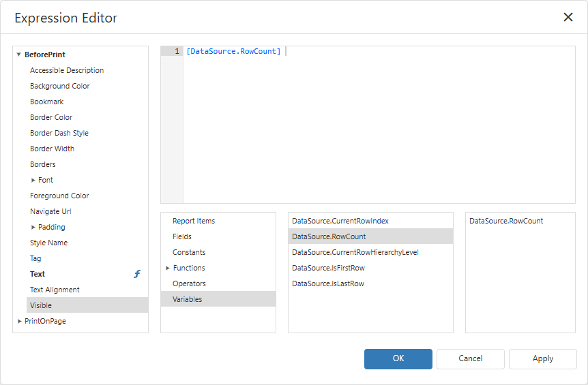The width and height of the screenshot is (588, 385).
Task: Select the Background Color property
Action: point(59,86)
